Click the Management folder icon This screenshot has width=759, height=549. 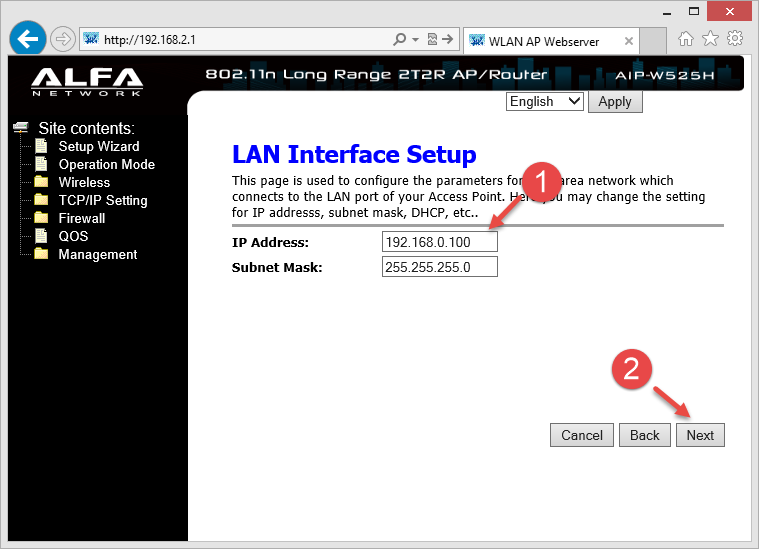coord(42,253)
